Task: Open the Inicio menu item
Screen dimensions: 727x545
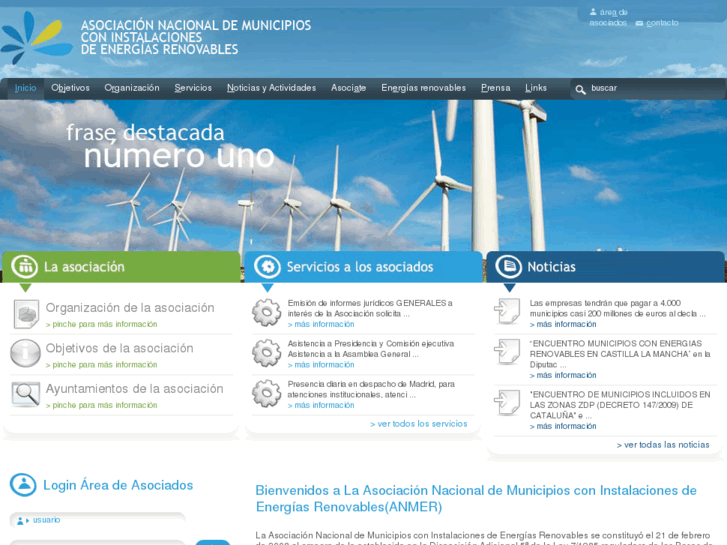Action: click(x=26, y=88)
